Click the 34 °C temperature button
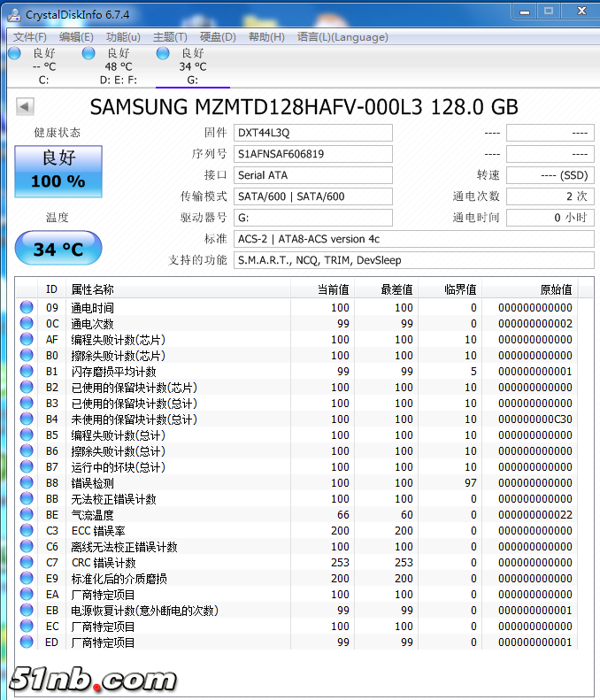The image size is (600, 700). (x=58, y=250)
